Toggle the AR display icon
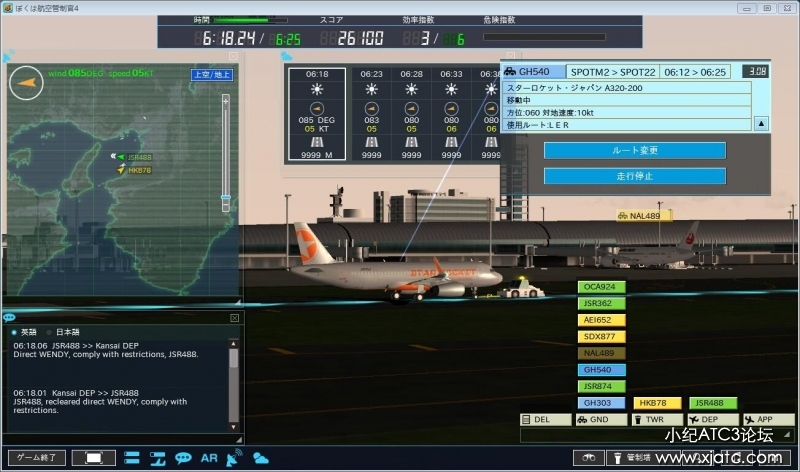The width and height of the screenshot is (800, 472). [x=209, y=457]
